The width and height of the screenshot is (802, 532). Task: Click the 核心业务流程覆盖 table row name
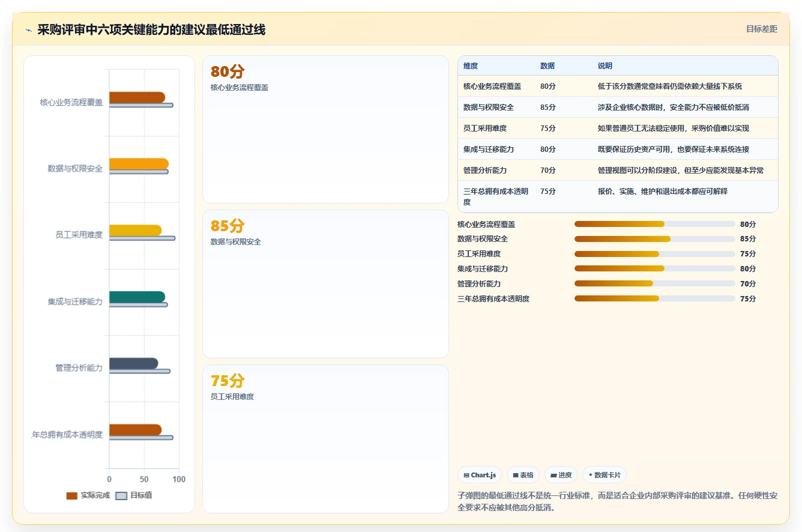pyautogui.click(x=492, y=86)
